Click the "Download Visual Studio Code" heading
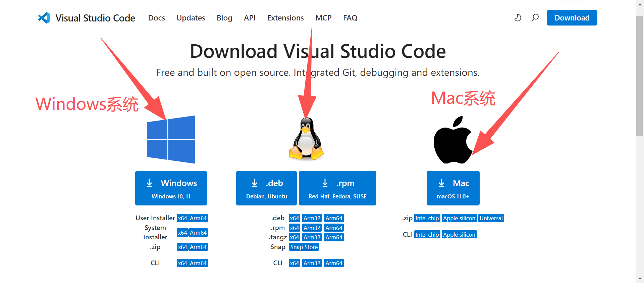 (x=318, y=51)
